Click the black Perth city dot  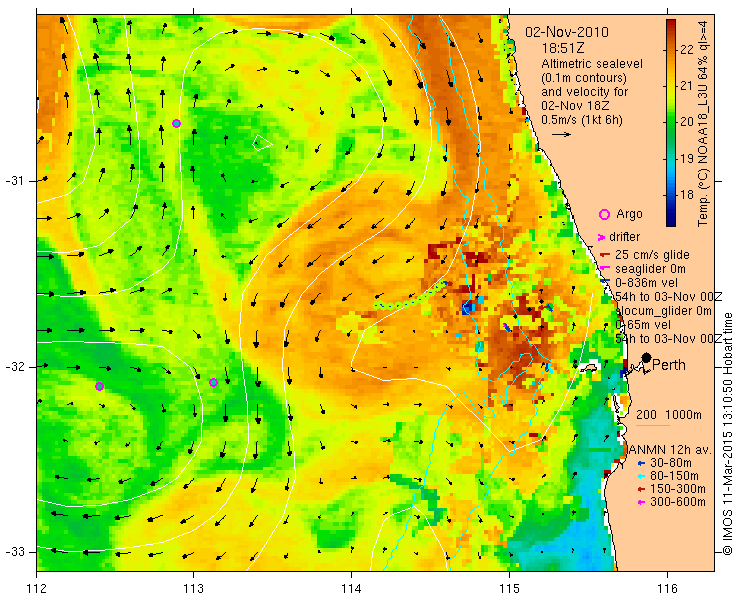coord(647,358)
